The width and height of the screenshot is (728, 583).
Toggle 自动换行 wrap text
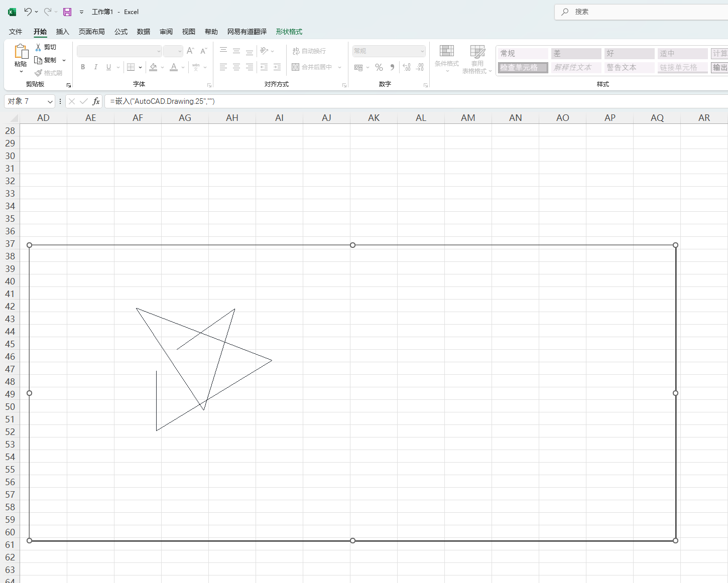coord(309,51)
